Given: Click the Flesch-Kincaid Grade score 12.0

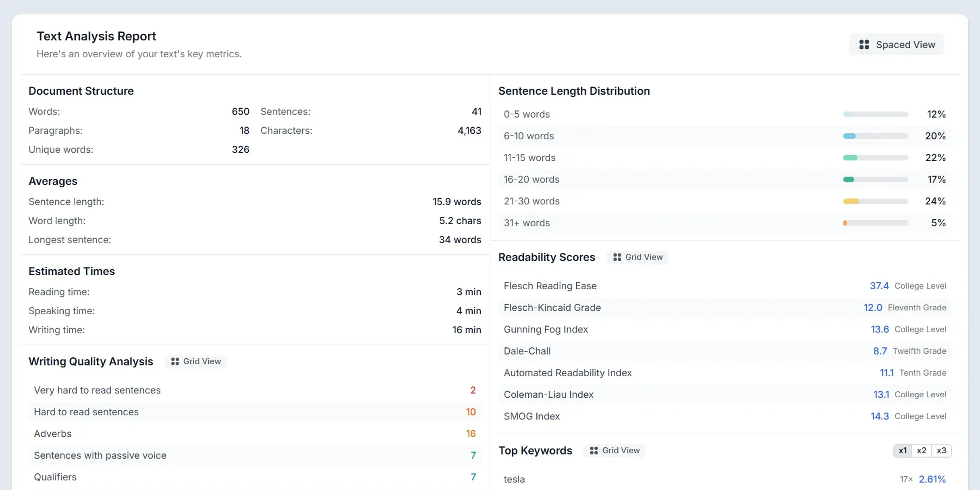Looking at the screenshot, I should (873, 307).
